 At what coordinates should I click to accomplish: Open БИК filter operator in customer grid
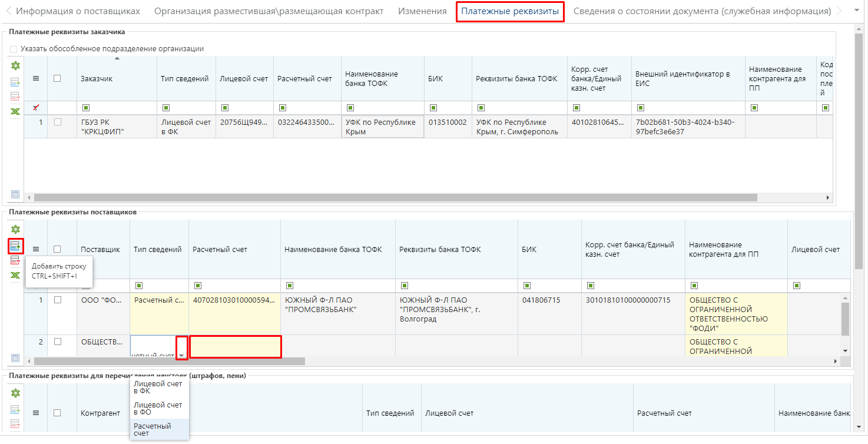click(433, 108)
